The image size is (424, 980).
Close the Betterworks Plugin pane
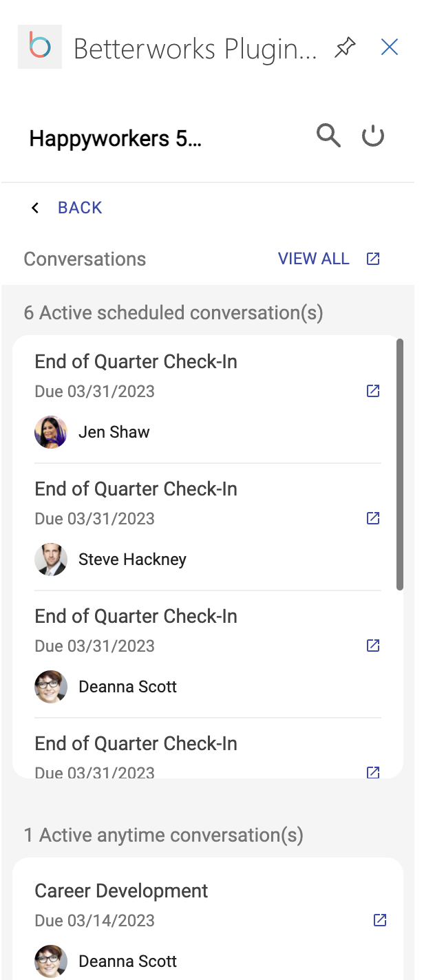click(x=390, y=47)
